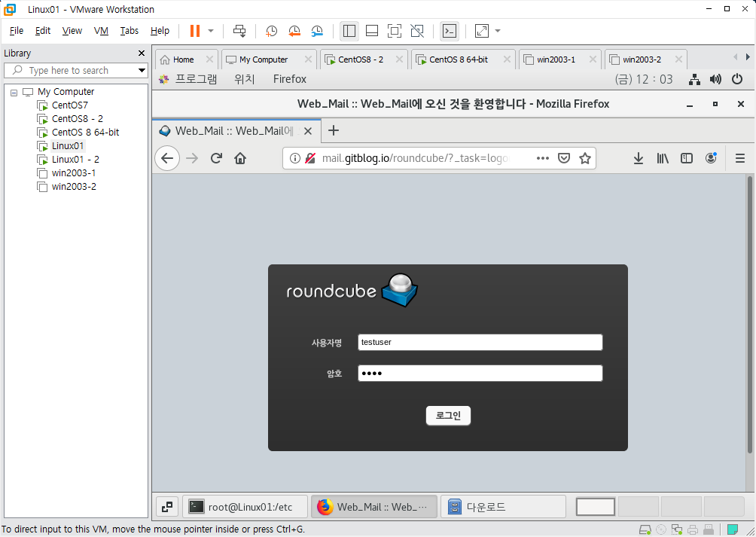Toggle Unity mode icon
Image resolution: width=756 pixels, height=537 pixels.
point(417,31)
